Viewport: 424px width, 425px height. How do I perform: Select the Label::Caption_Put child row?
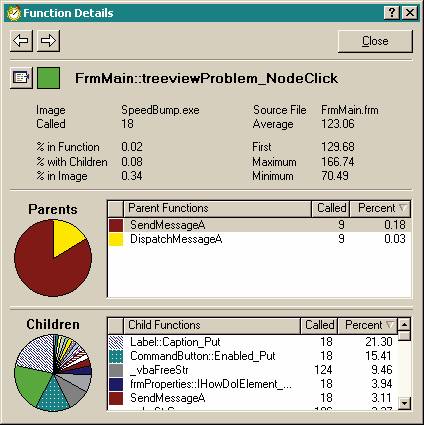pyautogui.click(x=253, y=342)
